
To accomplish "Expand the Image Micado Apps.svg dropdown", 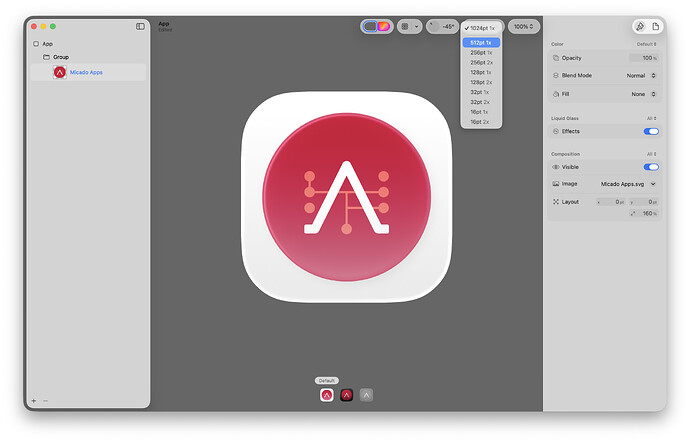I will [x=628, y=184].
